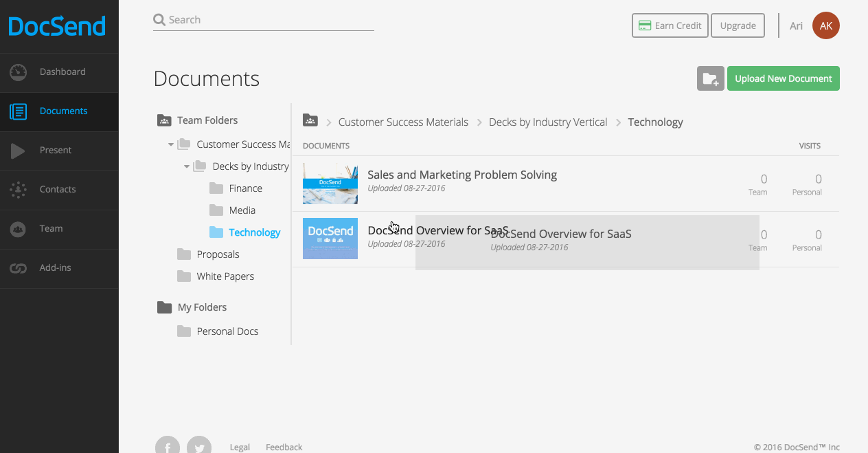Select Media label in the tree
This screenshot has width=868, height=453.
(x=242, y=210)
